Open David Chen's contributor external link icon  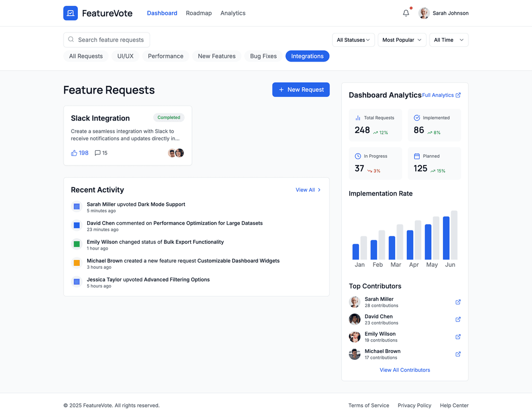(x=458, y=320)
